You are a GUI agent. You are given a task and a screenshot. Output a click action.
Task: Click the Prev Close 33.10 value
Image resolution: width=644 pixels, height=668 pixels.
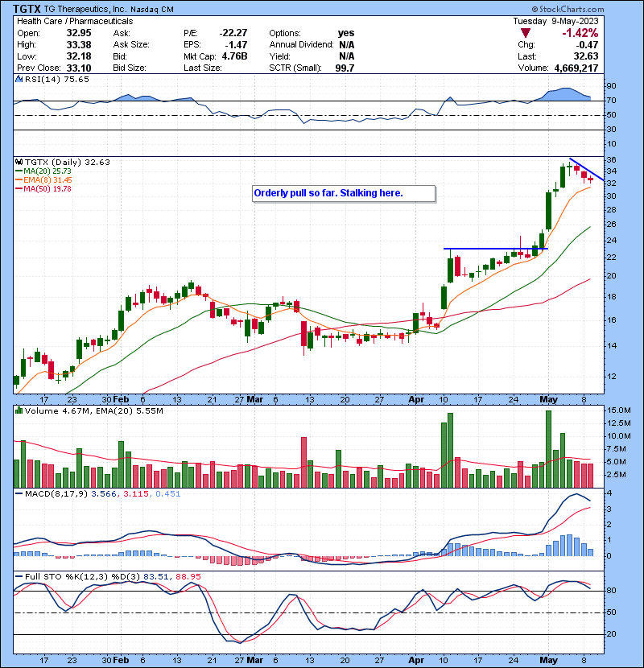pos(79,68)
